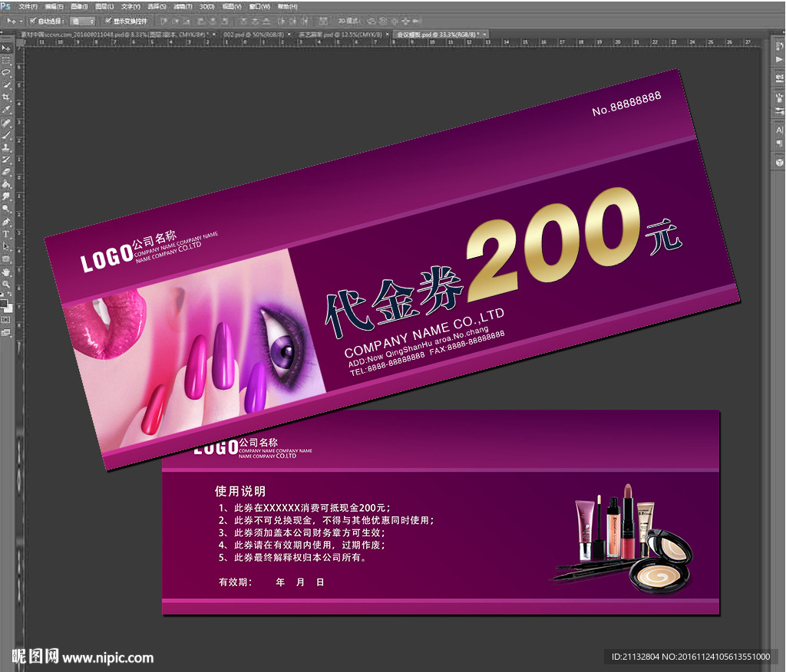Image resolution: width=786 pixels, height=672 pixels.
Task: Click the background color swatch
Action: click(x=8, y=308)
